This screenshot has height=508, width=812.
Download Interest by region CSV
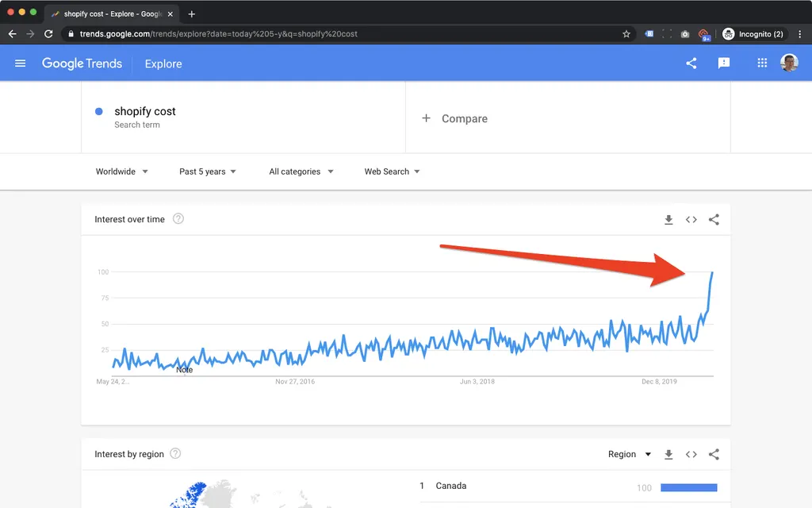click(668, 455)
